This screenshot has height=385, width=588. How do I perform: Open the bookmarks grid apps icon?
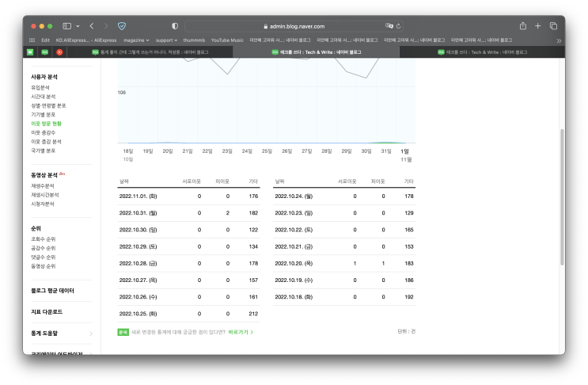point(32,40)
